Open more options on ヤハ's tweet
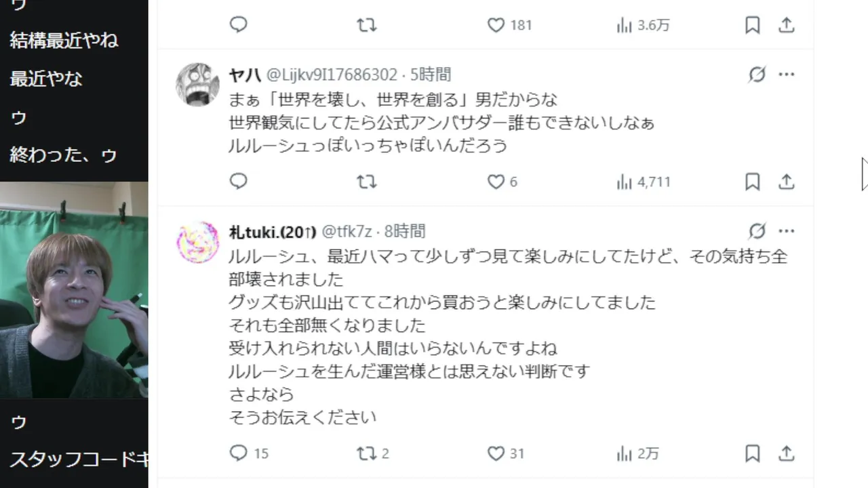868x488 pixels. point(787,75)
